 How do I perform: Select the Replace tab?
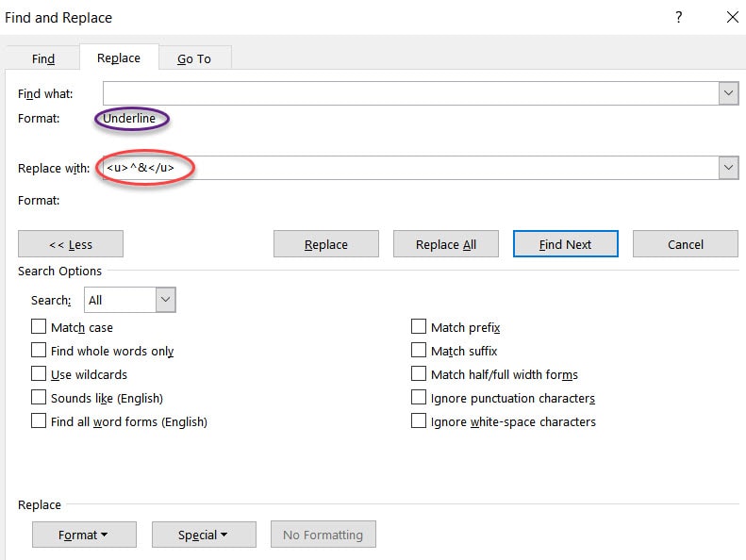pos(119,58)
